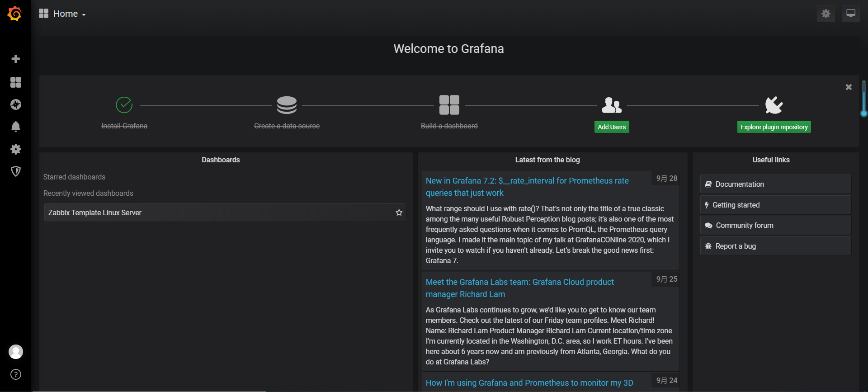The height and width of the screenshot is (392, 868).
Task: Click the Build a dashboard grid icon
Action: (x=449, y=105)
